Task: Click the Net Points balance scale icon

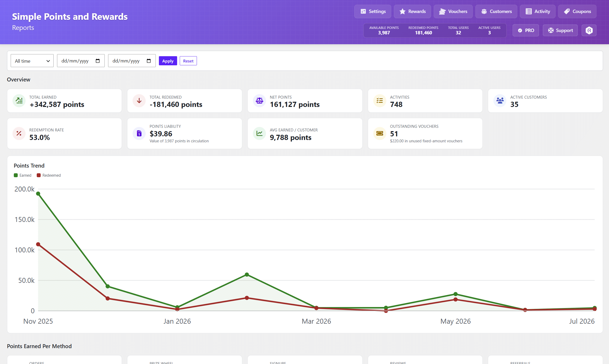Action: [259, 101]
